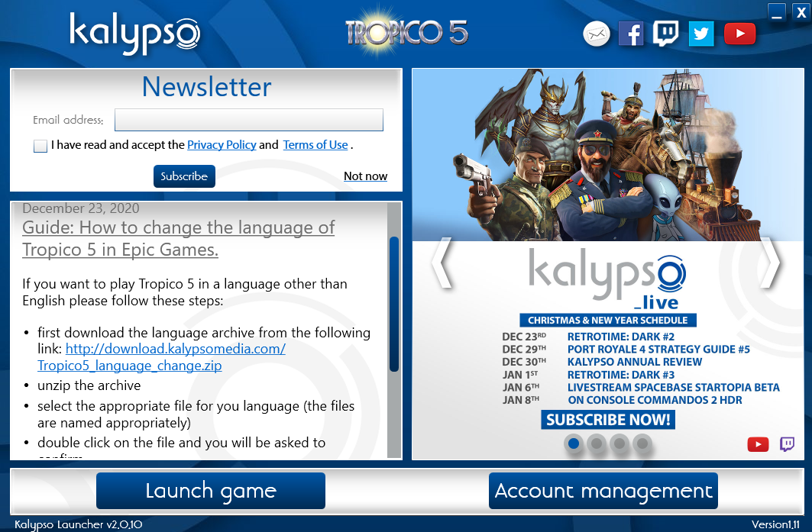Click 'RETROTIME: DARK #3' schedule entry
The height and width of the screenshot is (532, 812).
(x=620, y=375)
